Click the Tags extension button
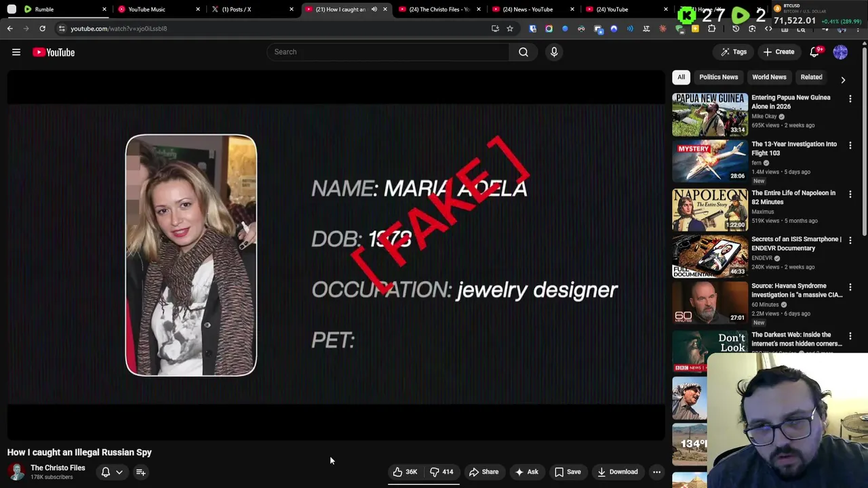 pos(733,52)
